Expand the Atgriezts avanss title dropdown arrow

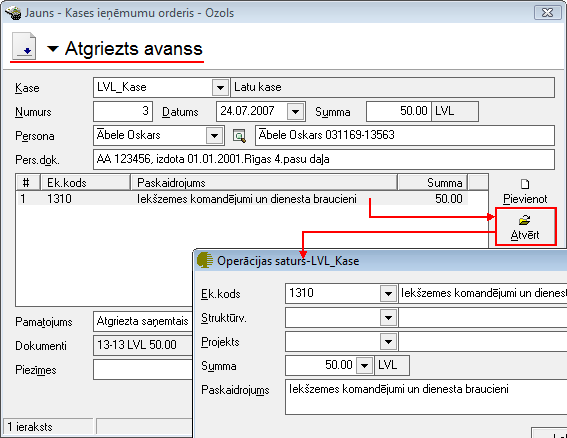[53, 48]
